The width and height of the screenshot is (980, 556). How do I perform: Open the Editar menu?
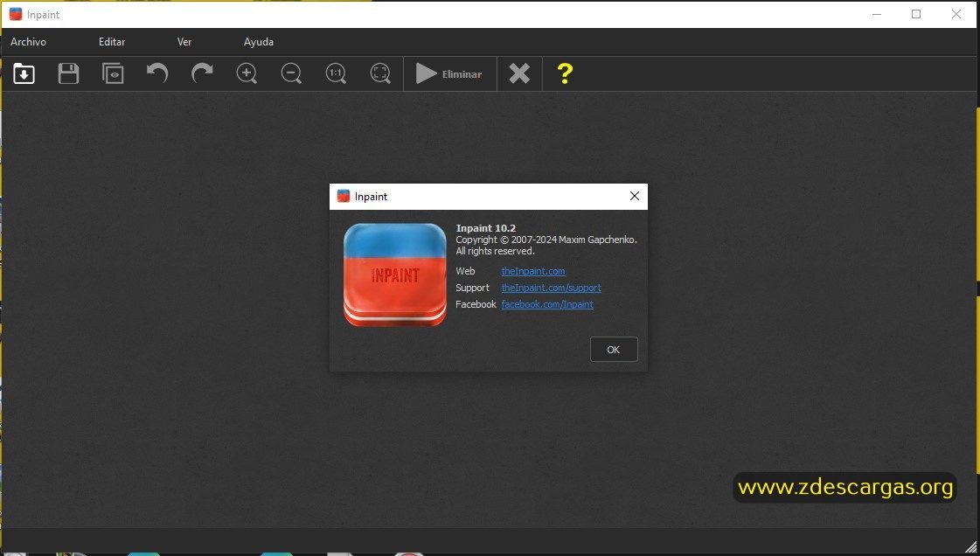click(x=112, y=42)
